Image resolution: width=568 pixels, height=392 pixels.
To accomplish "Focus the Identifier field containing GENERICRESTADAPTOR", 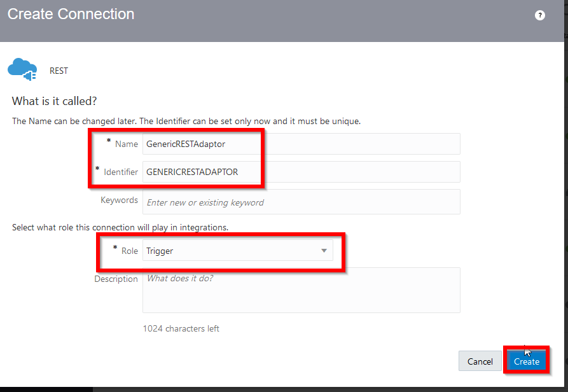I will point(301,172).
